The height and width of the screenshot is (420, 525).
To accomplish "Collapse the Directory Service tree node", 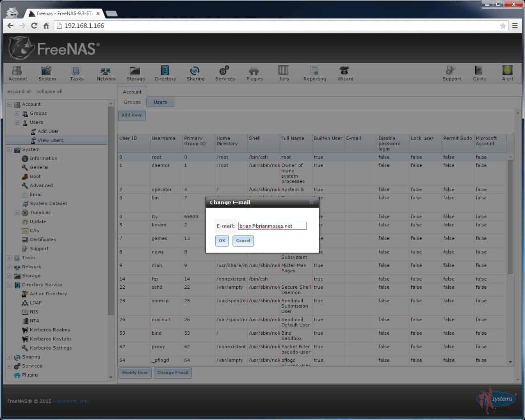I will coord(9,285).
